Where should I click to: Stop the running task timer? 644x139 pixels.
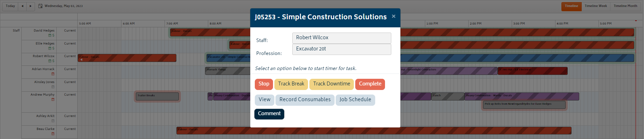click(264, 84)
